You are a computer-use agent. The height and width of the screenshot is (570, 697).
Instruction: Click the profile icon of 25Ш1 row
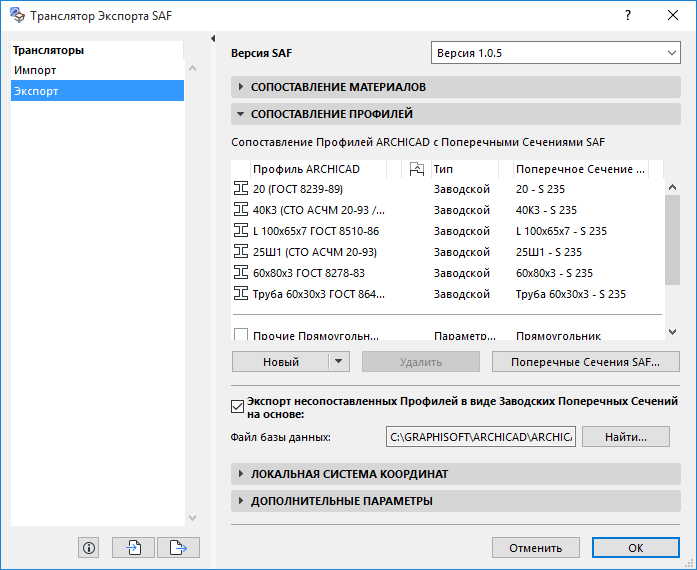tap(240, 252)
